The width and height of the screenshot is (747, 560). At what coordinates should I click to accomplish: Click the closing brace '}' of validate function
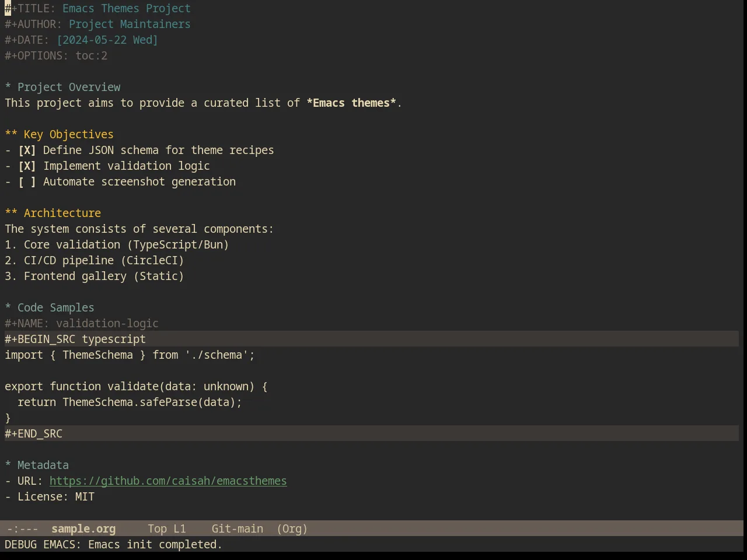(x=8, y=418)
